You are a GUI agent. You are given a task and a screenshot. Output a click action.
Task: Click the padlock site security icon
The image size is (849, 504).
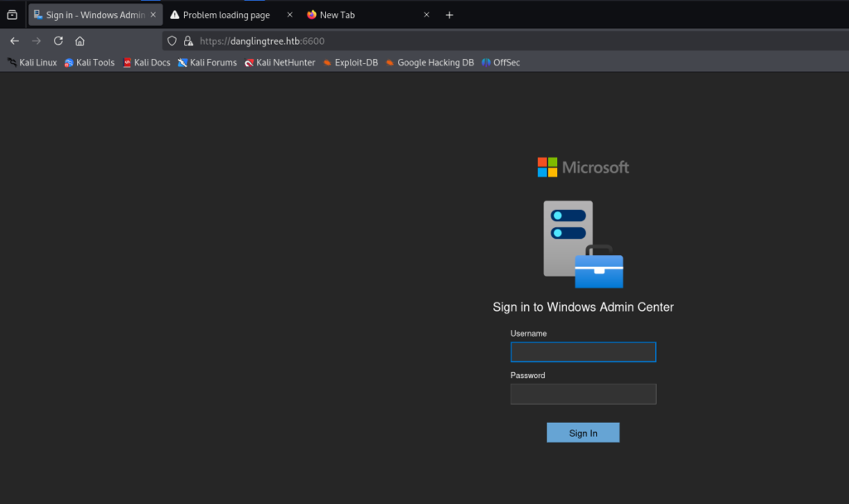188,41
